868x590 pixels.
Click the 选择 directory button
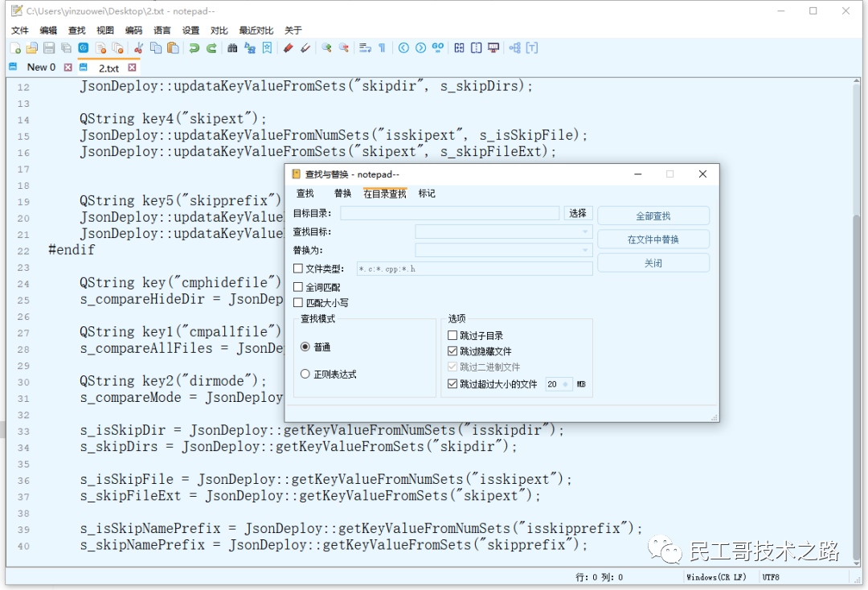(578, 213)
